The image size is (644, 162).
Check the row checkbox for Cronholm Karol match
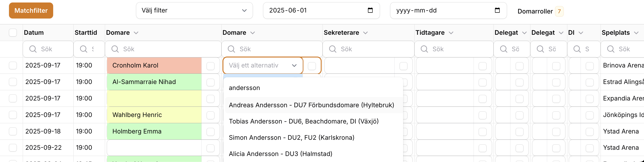point(13,65)
